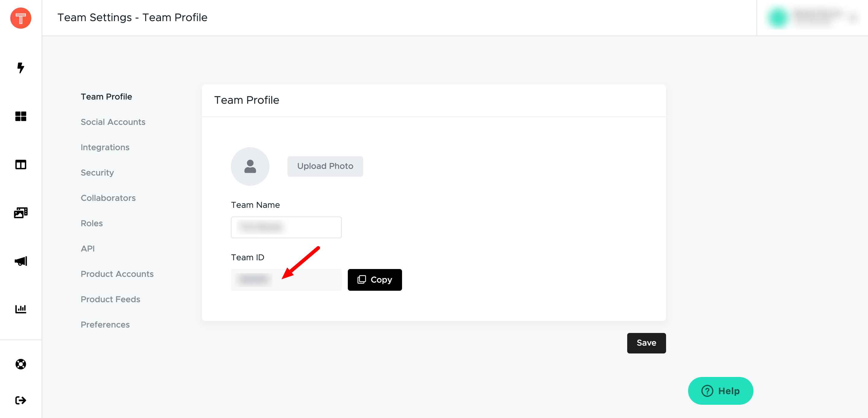The height and width of the screenshot is (418, 868).
Task: Open the megaphone campaigns sidebar icon
Action: pyautogui.click(x=20, y=261)
